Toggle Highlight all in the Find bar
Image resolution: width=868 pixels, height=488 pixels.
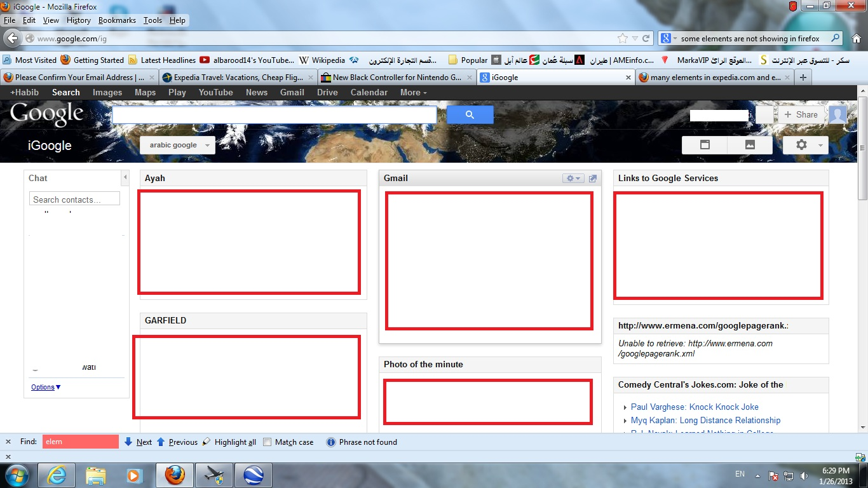pos(229,442)
